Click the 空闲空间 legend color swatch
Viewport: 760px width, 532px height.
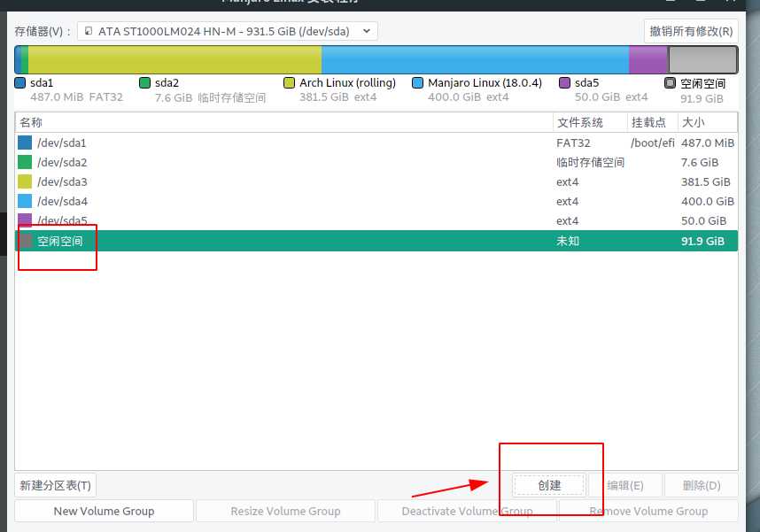670,83
